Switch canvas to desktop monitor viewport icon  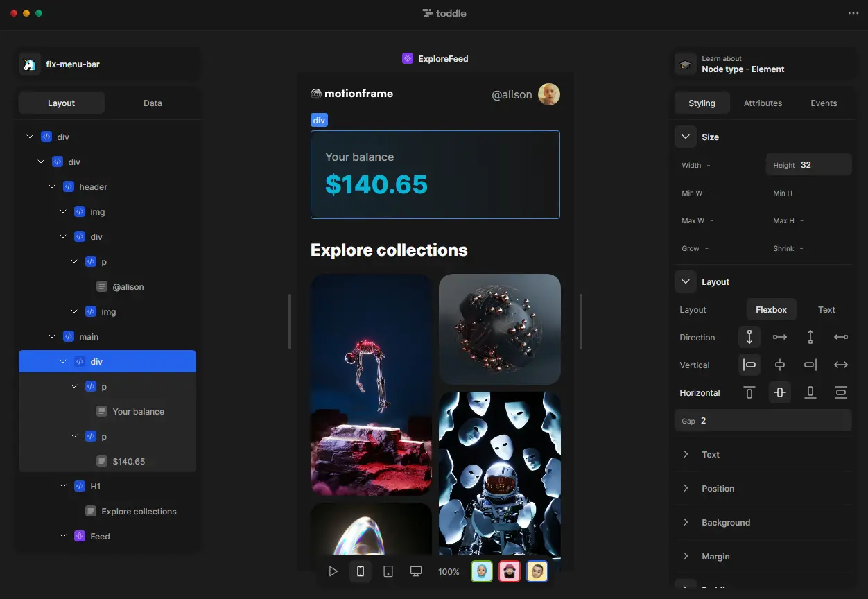416,571
